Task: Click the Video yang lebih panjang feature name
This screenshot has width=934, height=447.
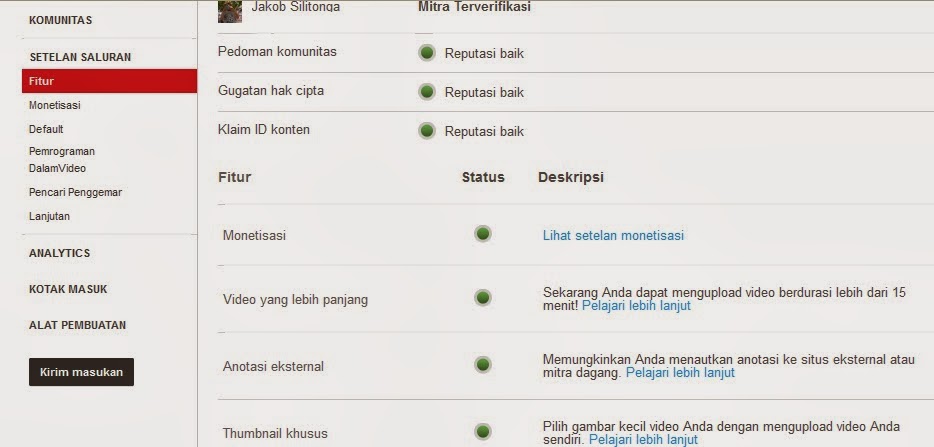Action: [x=295, y=299]
